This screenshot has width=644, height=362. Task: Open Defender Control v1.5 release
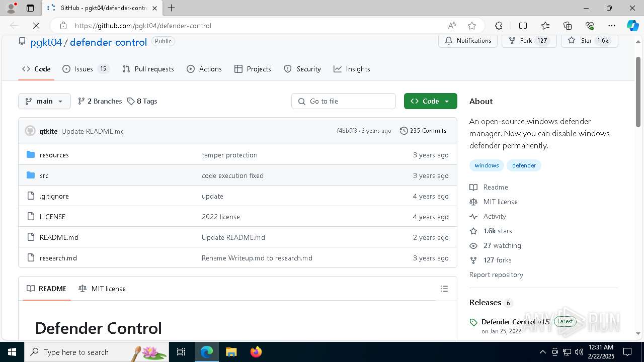click(x=515, y=322)
